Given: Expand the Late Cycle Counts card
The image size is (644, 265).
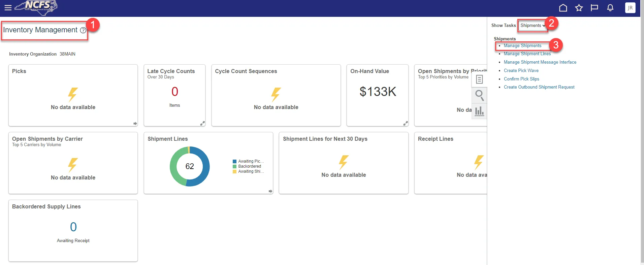Looking at the screenshot, I should click(x=202, y=124).
